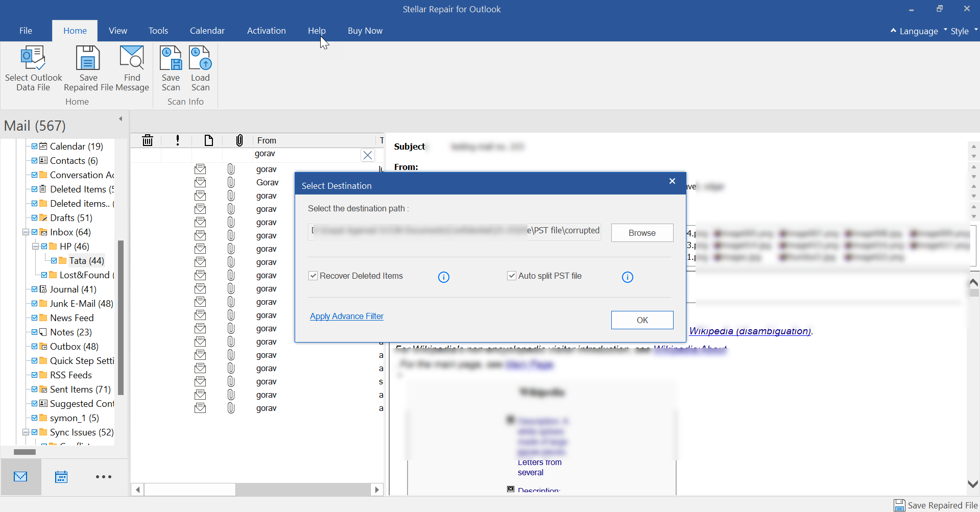Open the Apply Advance Filter link

346,316
